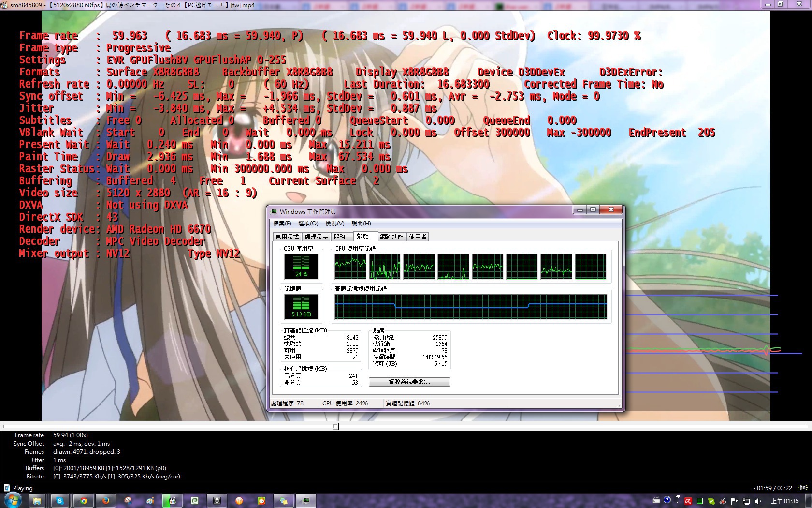Open the orange round taskbar icon
Screen dimensions: 812x508
tap(239, 501)
